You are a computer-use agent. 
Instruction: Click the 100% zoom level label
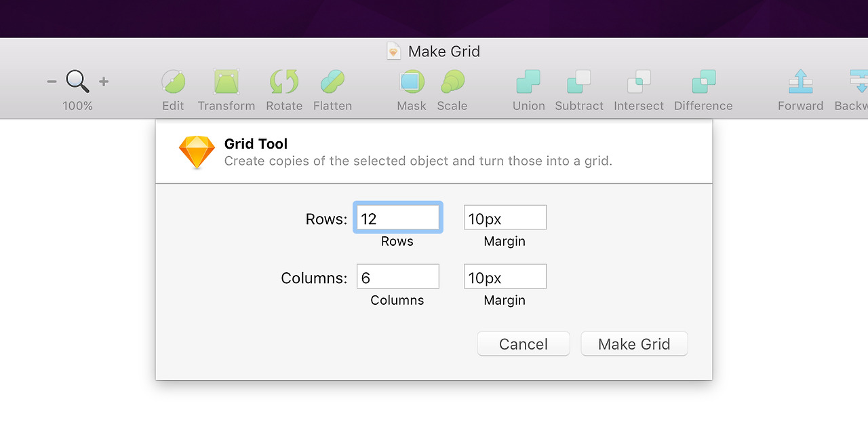[x=77, y=106]
